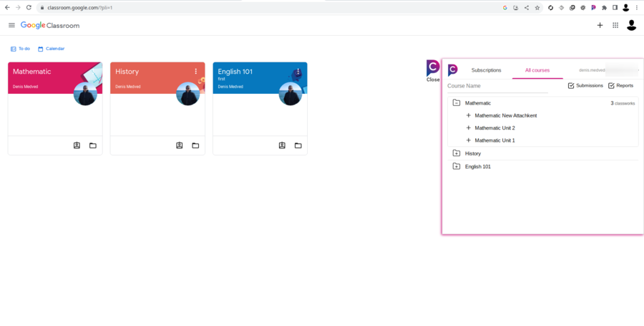The height and width of the screenshot is (326, 644).
Task: Open the Drive folder icon on the History card
Action: point(195,145)
